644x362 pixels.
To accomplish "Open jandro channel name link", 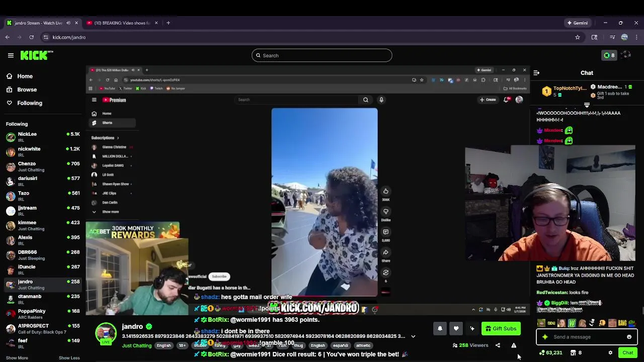I will (132, 327).
